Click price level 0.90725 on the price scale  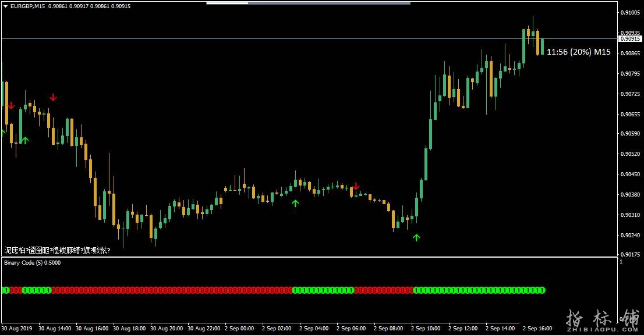pos(631,94)
